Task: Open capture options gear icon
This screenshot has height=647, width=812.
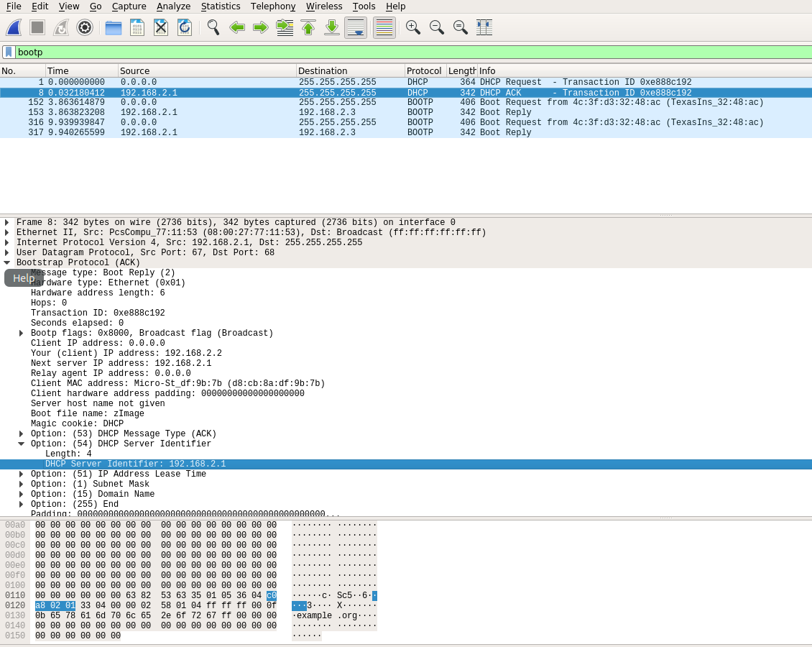Action: tap(85, 27)
